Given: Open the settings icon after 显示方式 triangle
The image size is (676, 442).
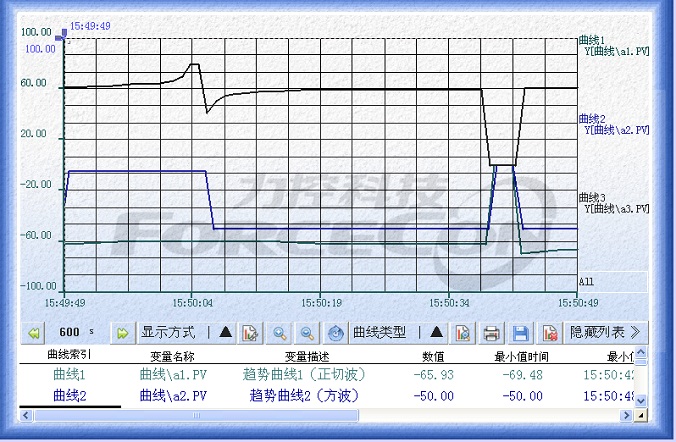Looking at the screenshot, I should click(x=250, y=332).
